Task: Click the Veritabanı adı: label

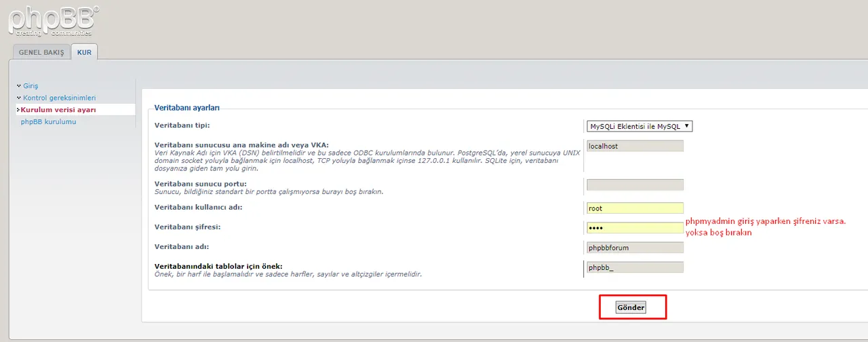Action: point(182,246)
